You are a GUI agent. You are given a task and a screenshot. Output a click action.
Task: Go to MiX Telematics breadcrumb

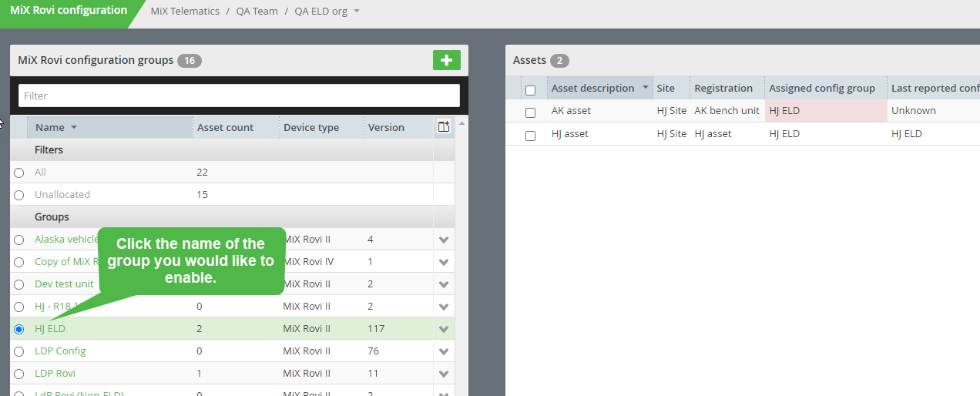point(185,12)
